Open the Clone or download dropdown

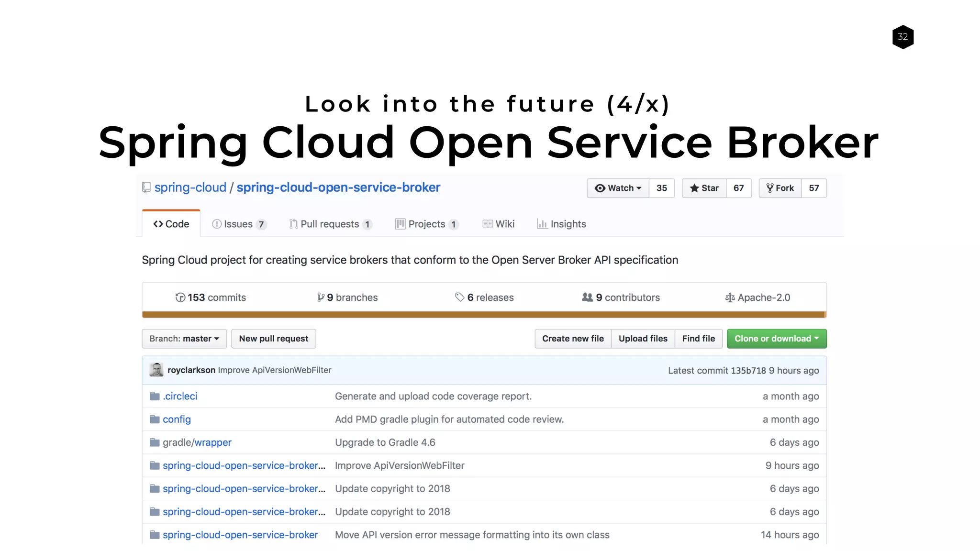(777, 339)
